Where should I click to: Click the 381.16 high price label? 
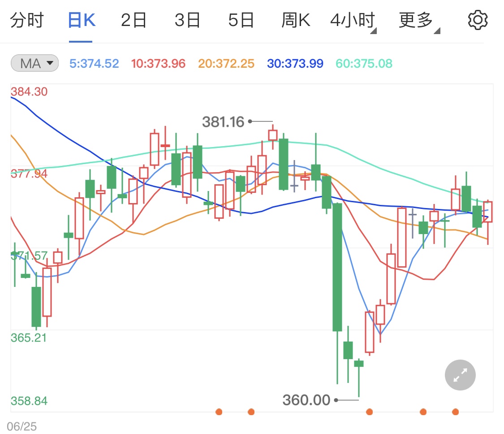tap(223, 122)
